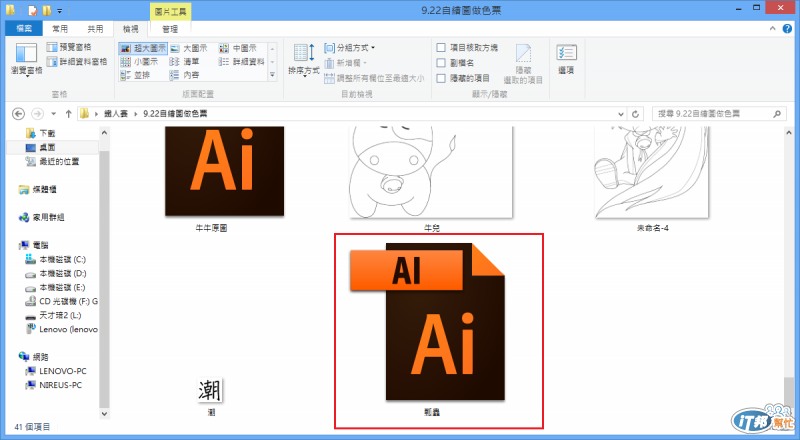Select the 圖片工具 picture tools contextual tab
Screen dimensions: 800x440
click(x=170, y=11)
